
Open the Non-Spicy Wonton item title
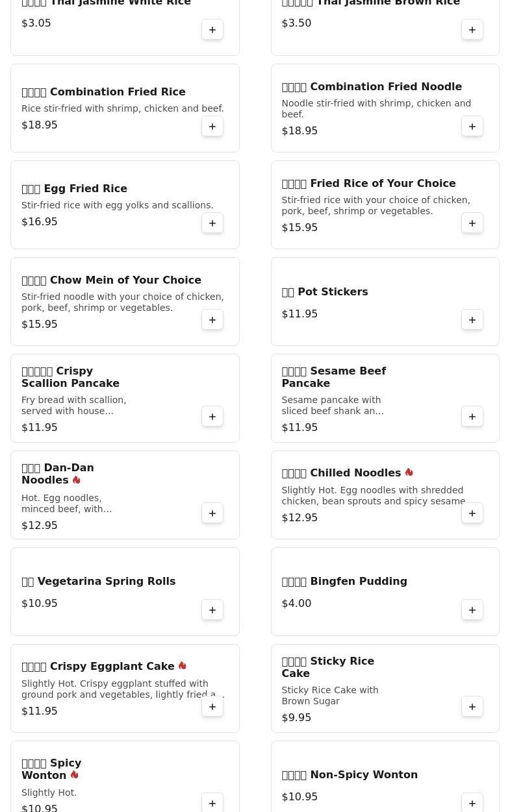pos(350,774)
